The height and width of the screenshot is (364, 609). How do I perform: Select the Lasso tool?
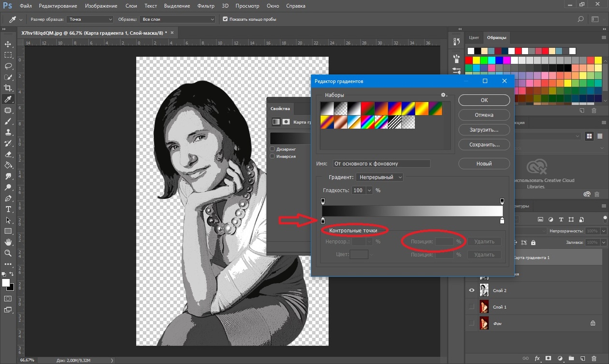[8, 66]
